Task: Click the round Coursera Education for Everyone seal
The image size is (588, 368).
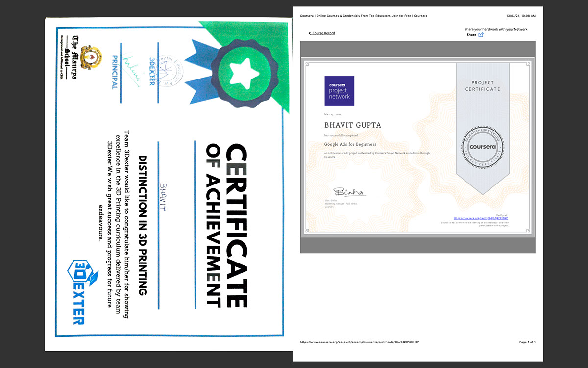Action: click(482, 147)
